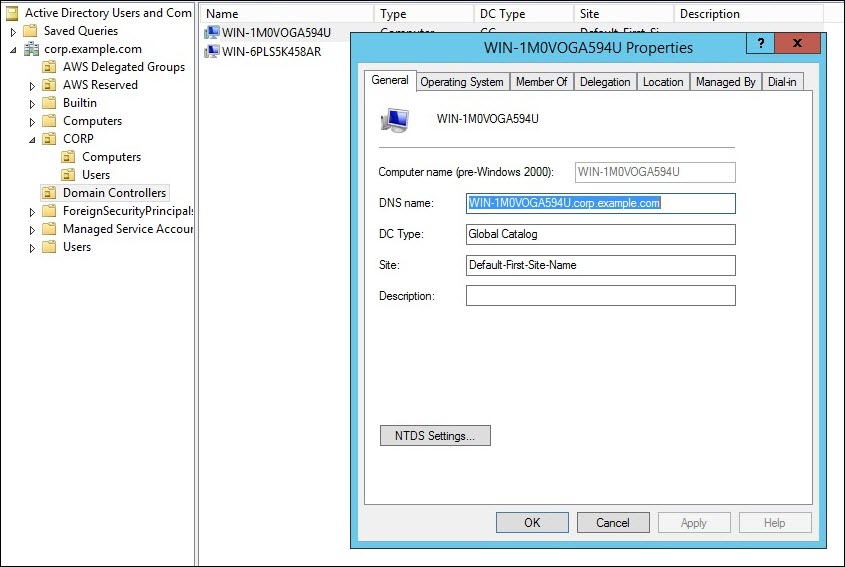
Task: Select the AWS Delegated Groups label in tree
Action: [124, 67]
